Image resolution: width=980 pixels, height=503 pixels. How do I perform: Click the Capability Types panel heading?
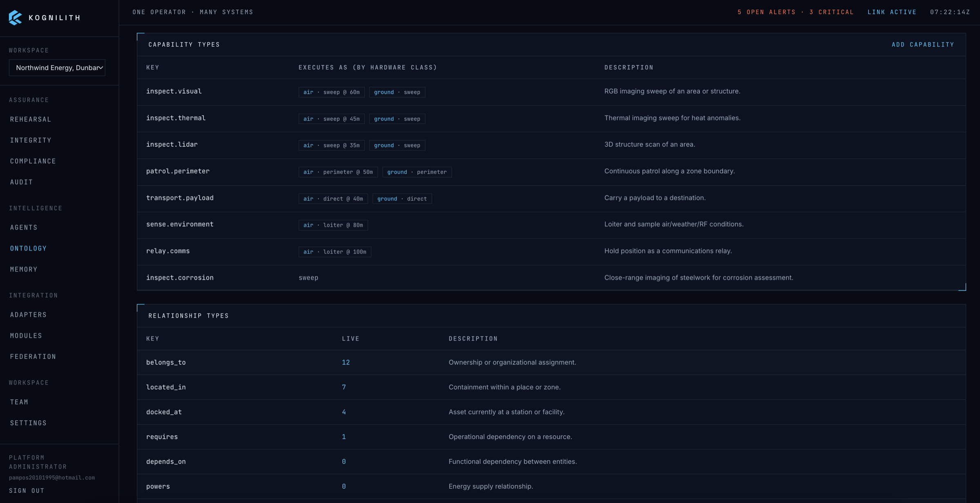[184, 44]
